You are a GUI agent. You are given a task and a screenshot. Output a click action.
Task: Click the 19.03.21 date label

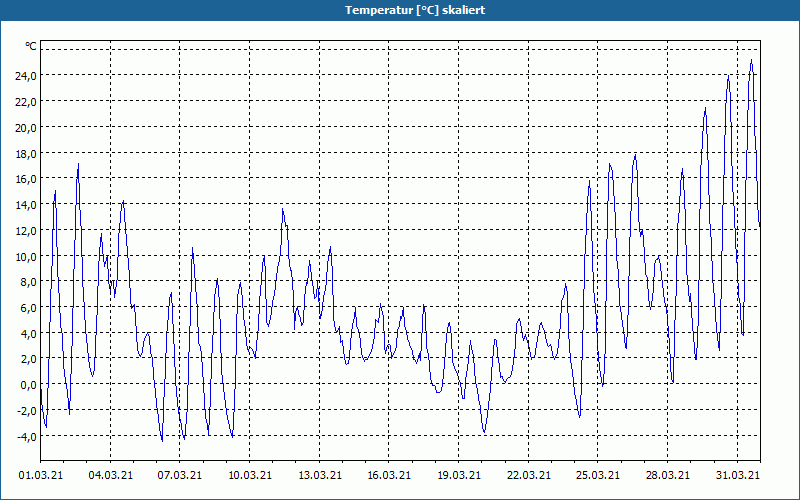(x=459, y=475)
